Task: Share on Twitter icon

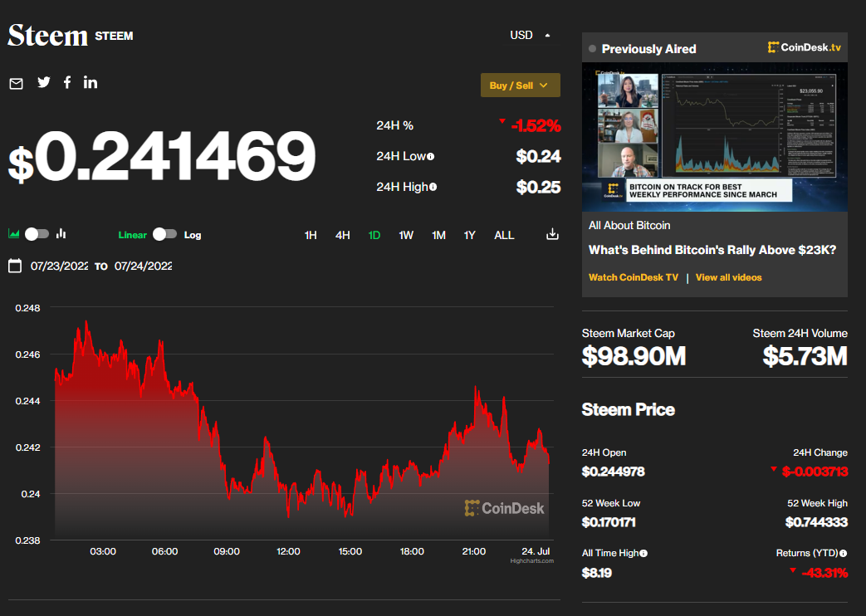Action: (44, 82)
